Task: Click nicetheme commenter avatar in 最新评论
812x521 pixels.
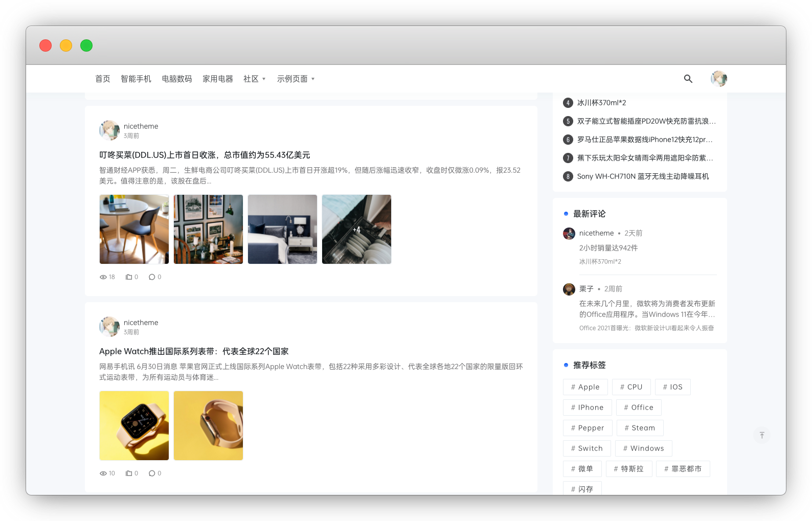Action: [569, 234]
